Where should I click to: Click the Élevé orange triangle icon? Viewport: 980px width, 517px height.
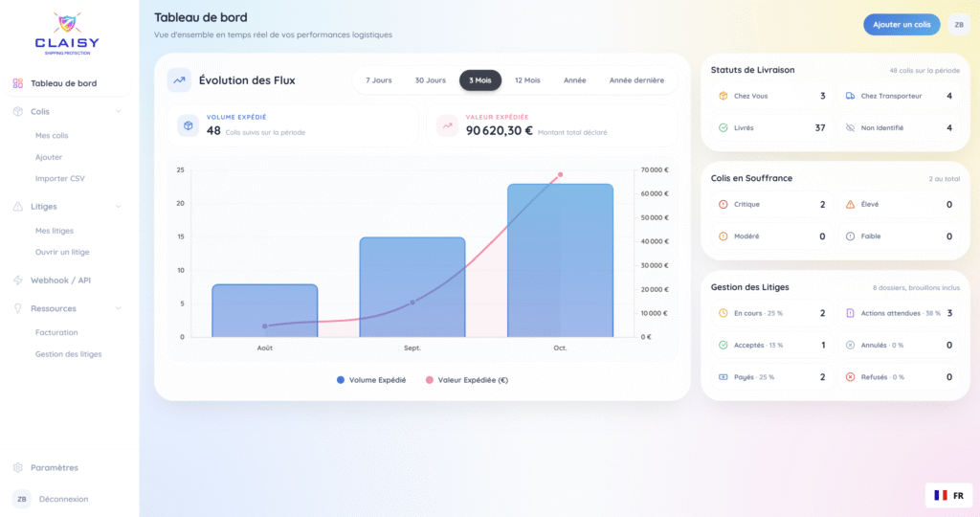click(850, 205)
